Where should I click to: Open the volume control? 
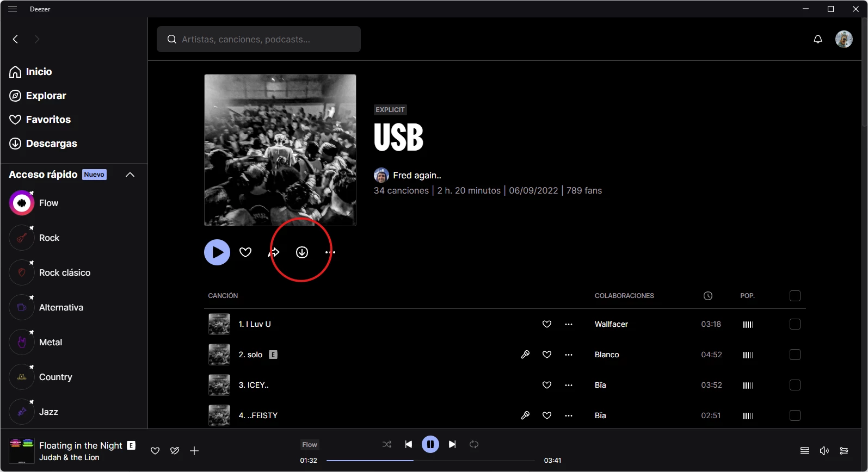tap(824, 451)
